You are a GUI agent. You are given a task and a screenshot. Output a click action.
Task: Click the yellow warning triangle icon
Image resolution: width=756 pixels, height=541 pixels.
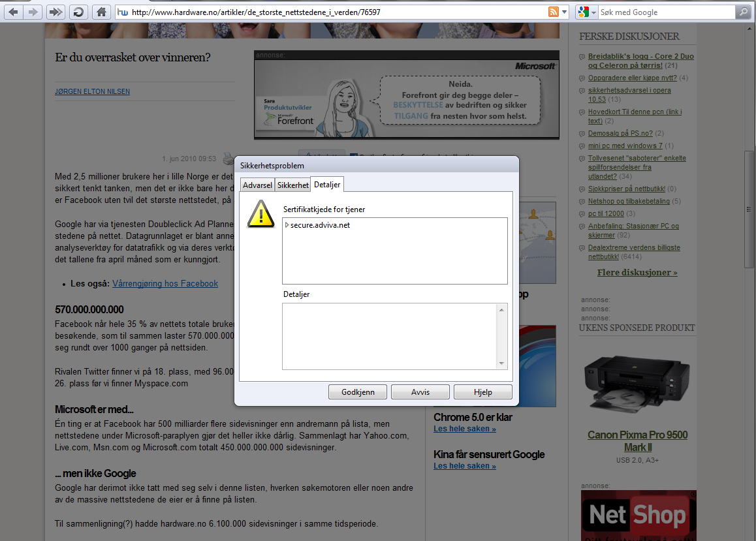click(x=261, y=214)
